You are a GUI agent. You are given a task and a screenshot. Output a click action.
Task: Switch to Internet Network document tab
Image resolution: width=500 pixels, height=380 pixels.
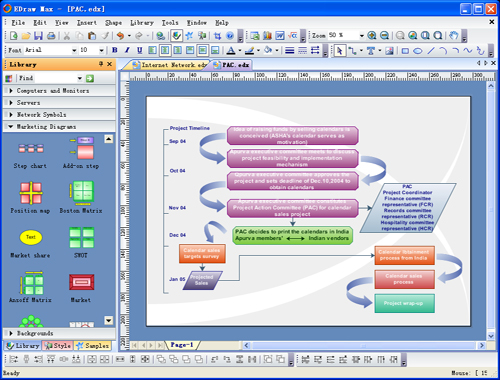(x=169, y=65)
